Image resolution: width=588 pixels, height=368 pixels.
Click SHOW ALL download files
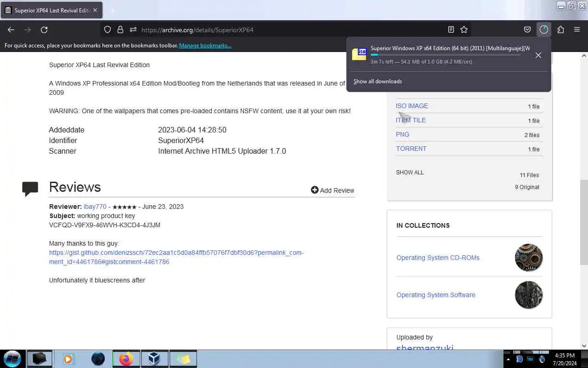410,172
